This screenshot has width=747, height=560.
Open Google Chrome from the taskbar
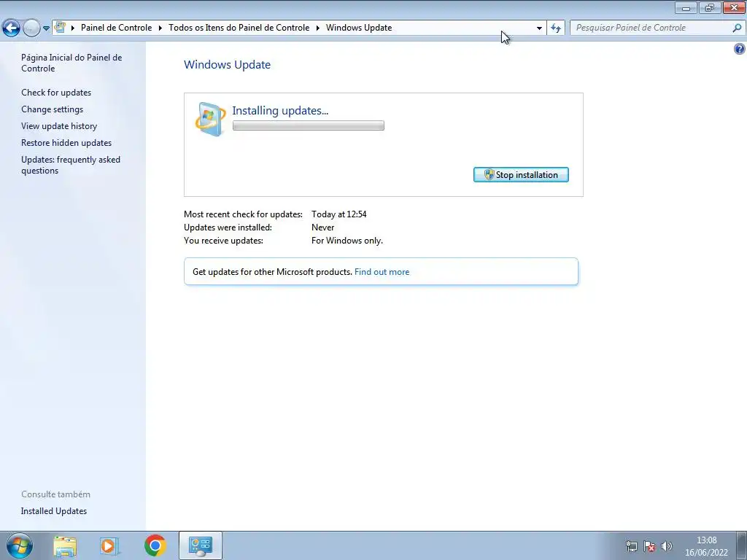[155, 545]
